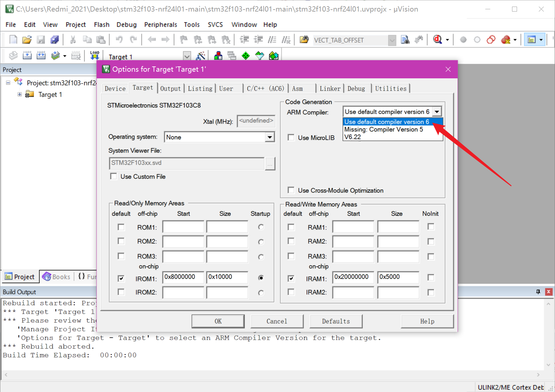This screenshot has height=392, width=555.
Task: Click the Indent selection icon
Action: coord(244,40)
